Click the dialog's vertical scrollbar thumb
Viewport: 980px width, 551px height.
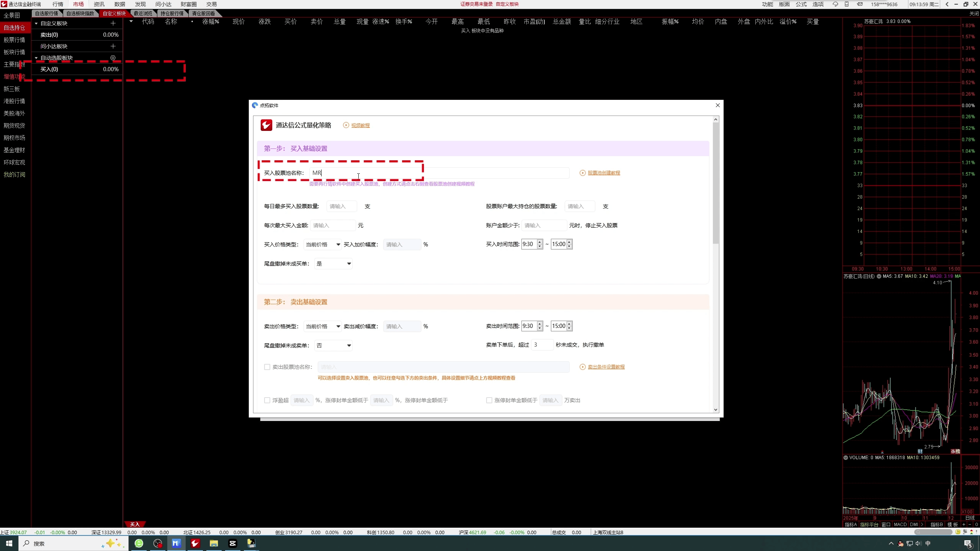(715, 184)
